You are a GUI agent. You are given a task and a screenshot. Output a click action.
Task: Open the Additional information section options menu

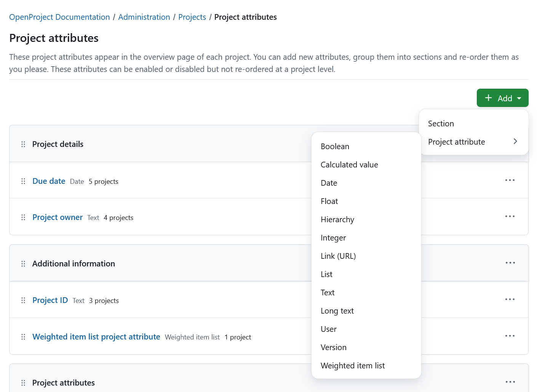point(510,263)
